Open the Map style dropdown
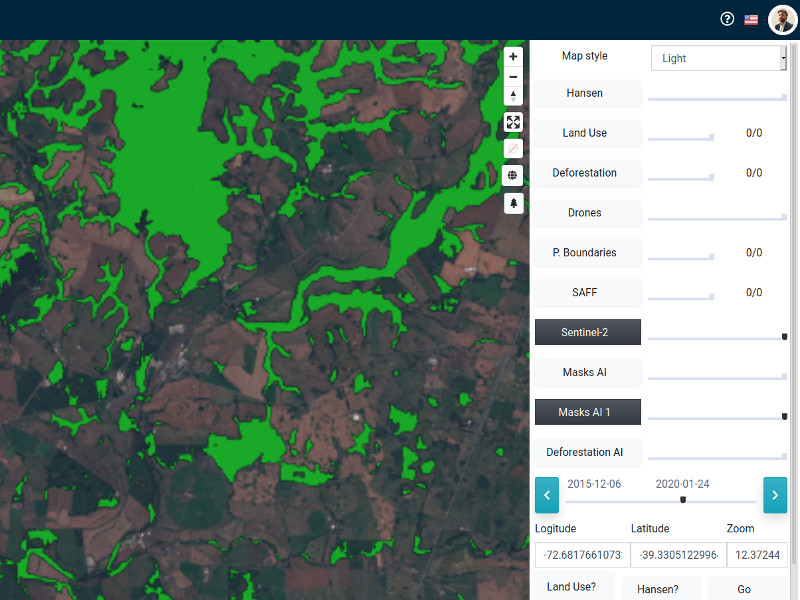The width and height of the screenshot is (800, 600). coord(719,58)
